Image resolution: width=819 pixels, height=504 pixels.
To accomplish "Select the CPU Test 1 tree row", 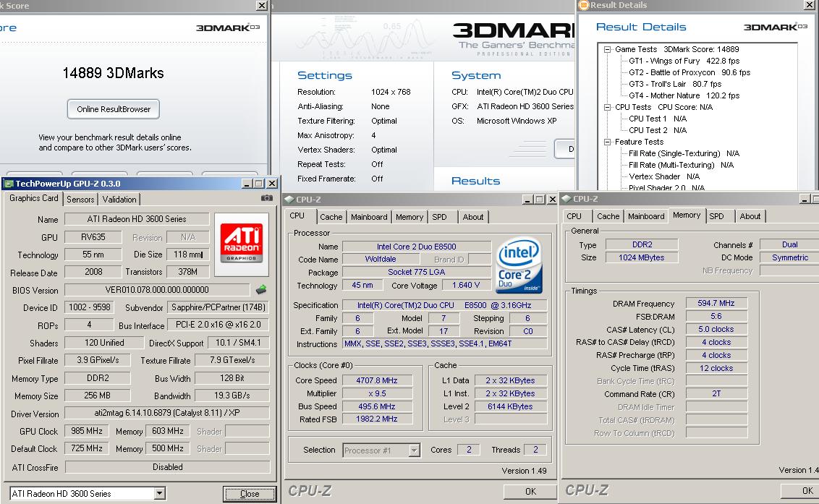I will point(658,119).
